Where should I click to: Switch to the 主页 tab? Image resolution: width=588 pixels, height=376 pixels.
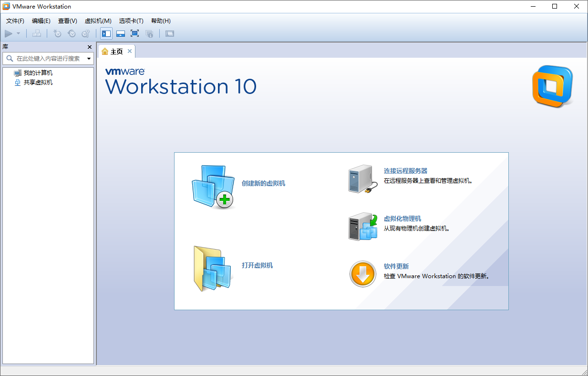116,51
